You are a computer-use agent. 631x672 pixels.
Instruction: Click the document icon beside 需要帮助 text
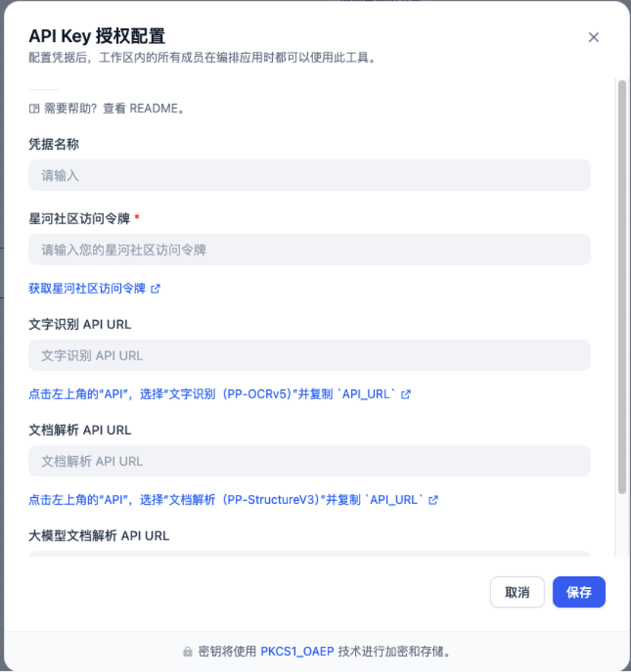click(33, 108)
